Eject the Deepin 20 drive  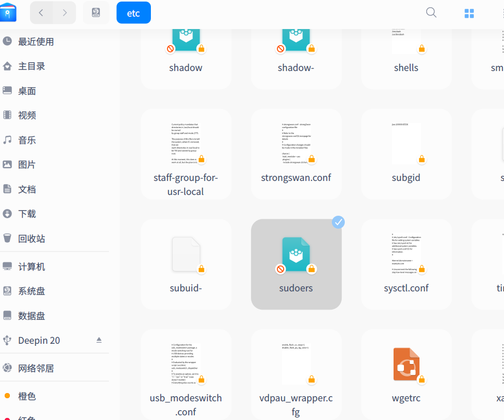[99, 340]
